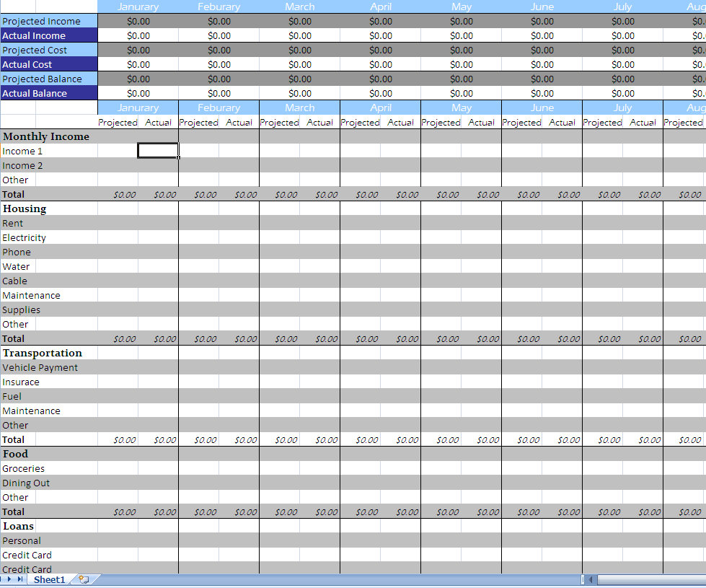Screen dimensions: 706x588
Task: Select the Fuel row label
Action: coord(12,396)
